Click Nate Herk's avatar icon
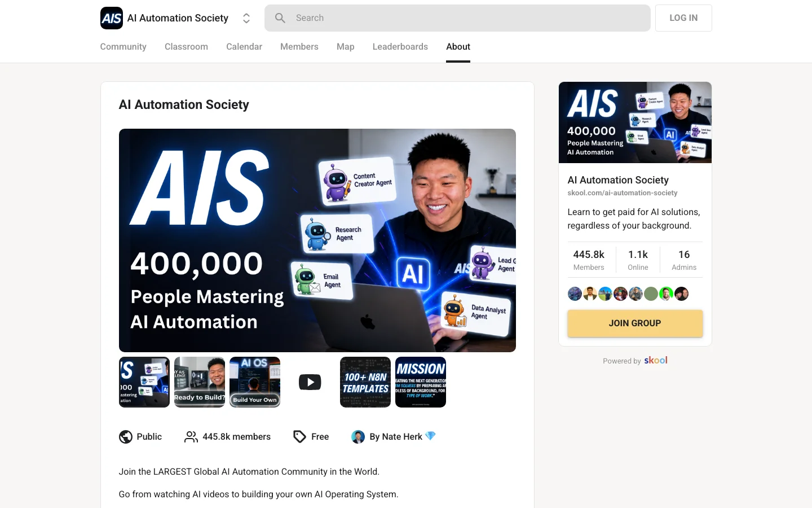This screenshot has width=812, height=508. pos(358,437)
